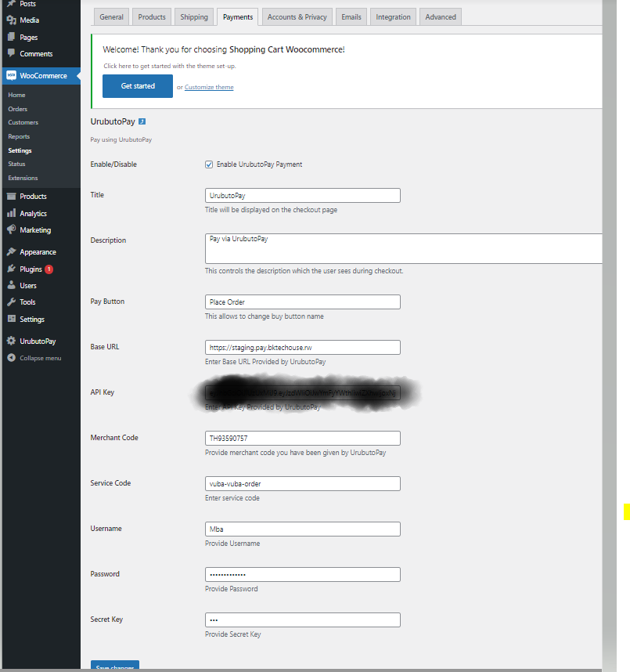Image resolution: width=630 pixels, height=672 pixels.
Task: Click the Pay Button input field
Action: [303, 302]
